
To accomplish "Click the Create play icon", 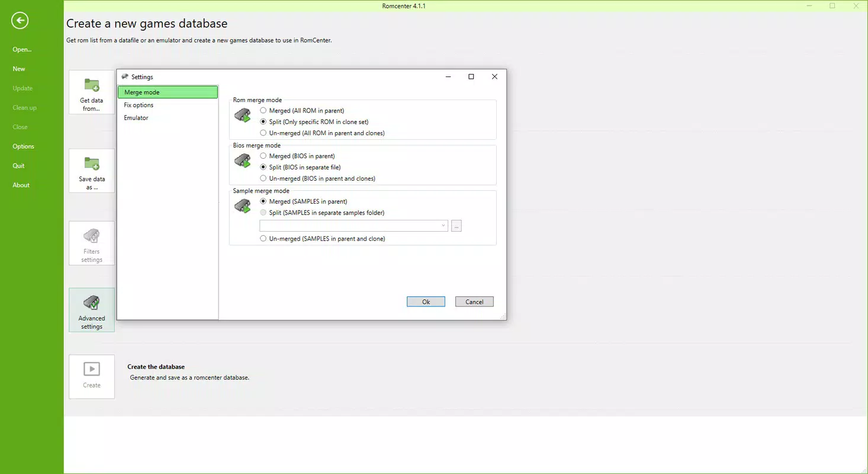I will [x=92, y=369].
